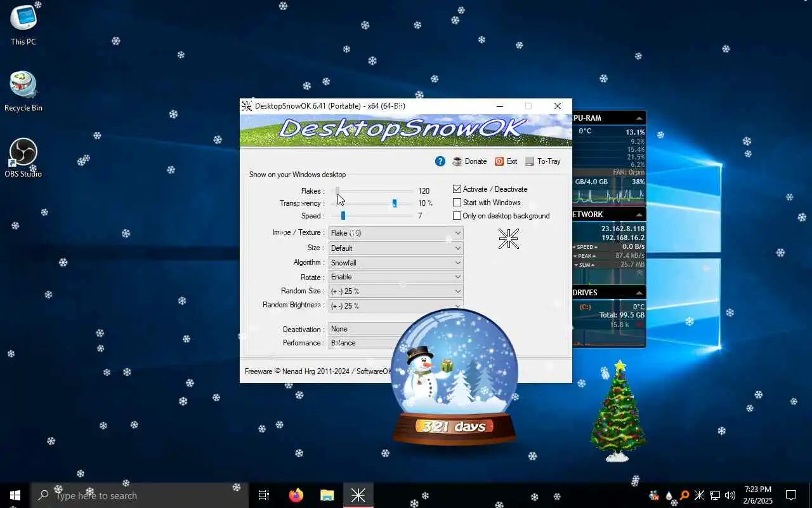
Task: Click the Christmas tree desktop decoration
Action: pyautogui.click(x=618, y=411)
